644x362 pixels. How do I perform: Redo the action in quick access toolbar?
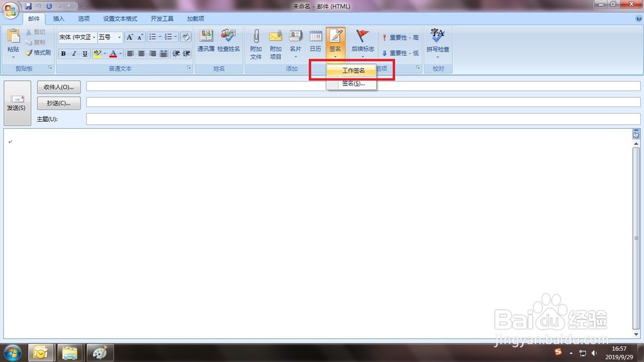pos(49,6)
